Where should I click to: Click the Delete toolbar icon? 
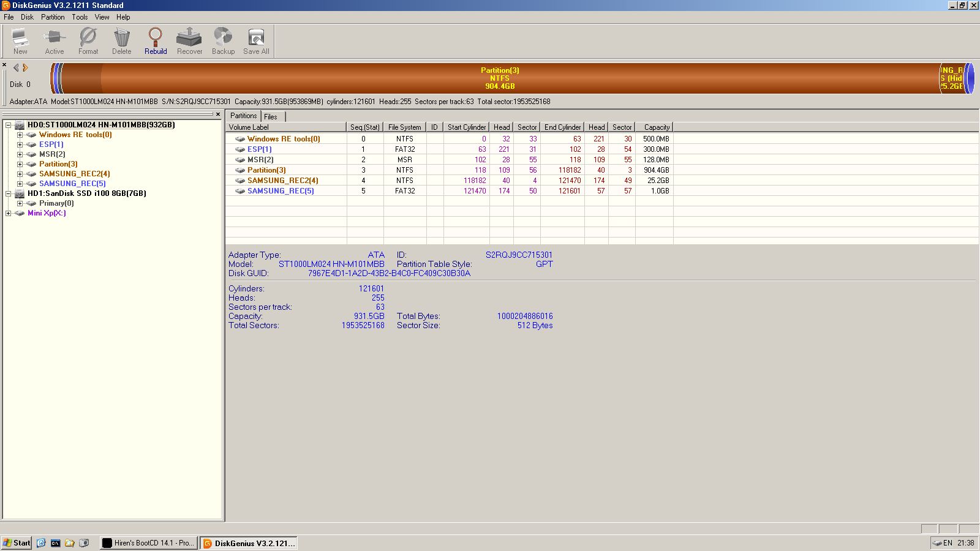click(122, 41)
